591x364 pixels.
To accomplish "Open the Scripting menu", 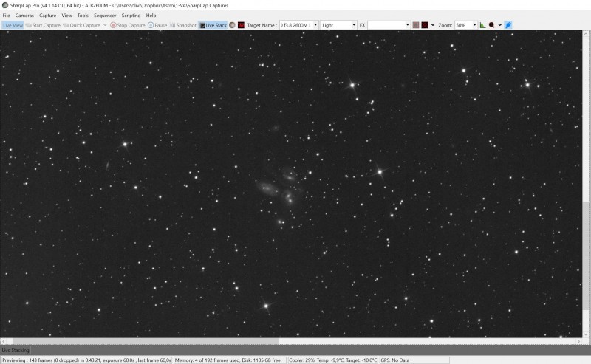I will 131,16.
